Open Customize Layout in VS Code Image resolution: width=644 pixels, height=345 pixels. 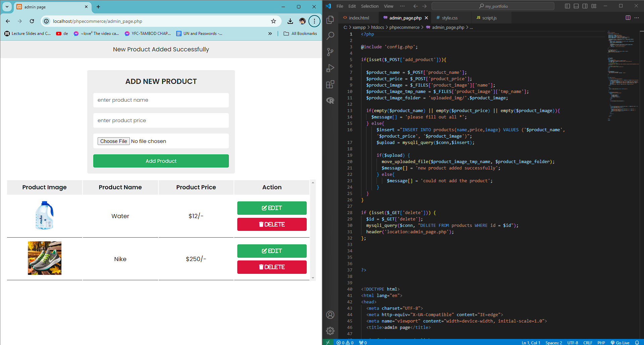(594, 6)
